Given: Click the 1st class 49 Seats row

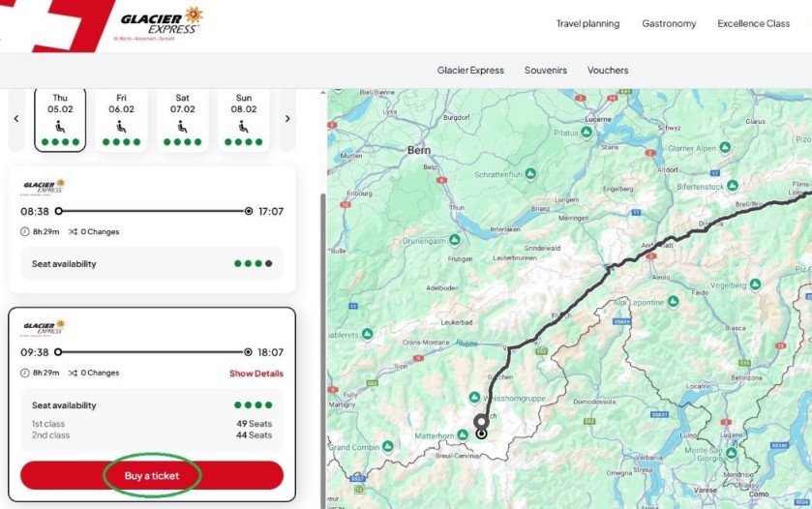Looking at the screenshot, I should tap(152, 424).
